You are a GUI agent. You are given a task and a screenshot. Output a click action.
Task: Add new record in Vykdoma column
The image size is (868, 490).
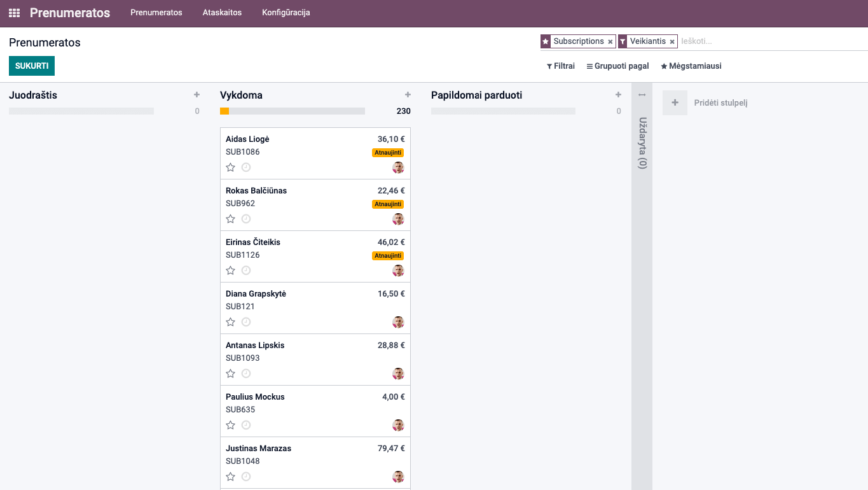pos(408,95)
